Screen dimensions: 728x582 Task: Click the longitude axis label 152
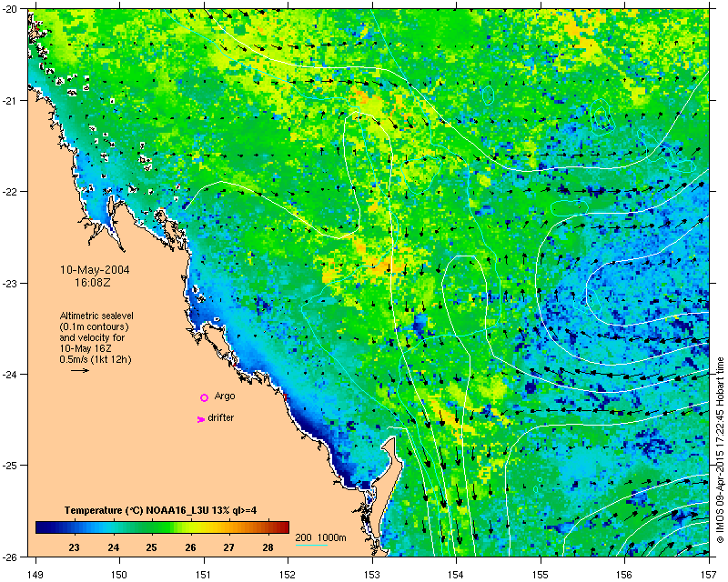point(288,575)
